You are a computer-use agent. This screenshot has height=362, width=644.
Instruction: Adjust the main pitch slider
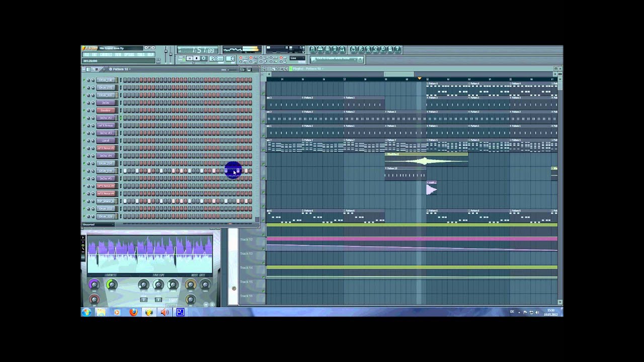pyautogui.click(x=171, y=55)
